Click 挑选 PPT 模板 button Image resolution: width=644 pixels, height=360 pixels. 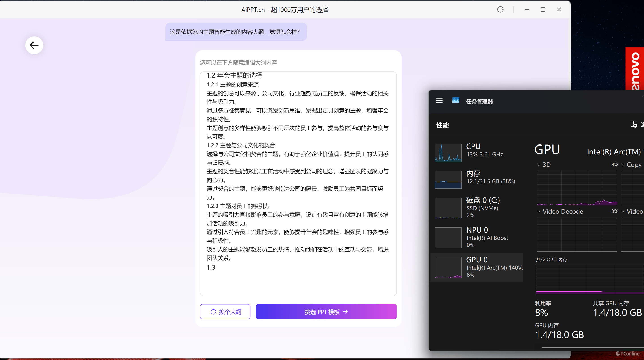pos(326,312)
